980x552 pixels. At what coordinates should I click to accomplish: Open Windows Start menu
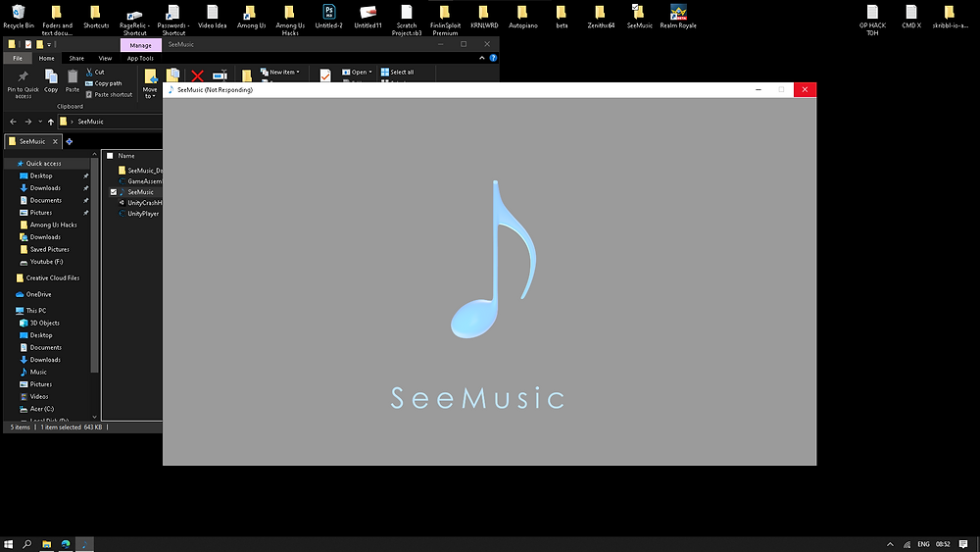[8, 544]
